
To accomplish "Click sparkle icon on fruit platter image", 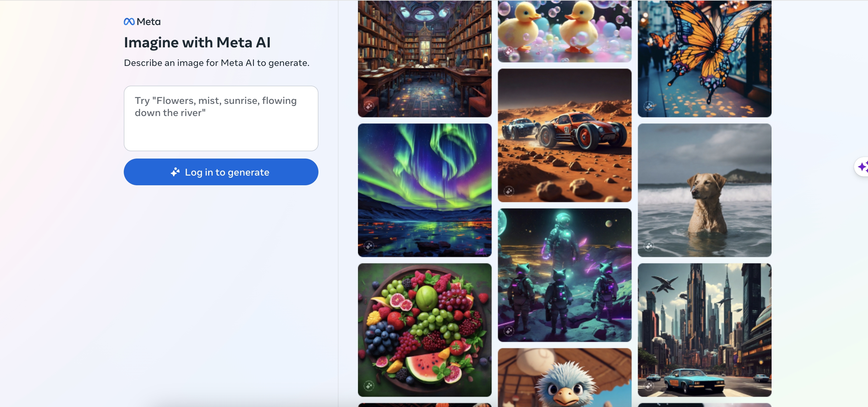I will click(x=369, y=386).
